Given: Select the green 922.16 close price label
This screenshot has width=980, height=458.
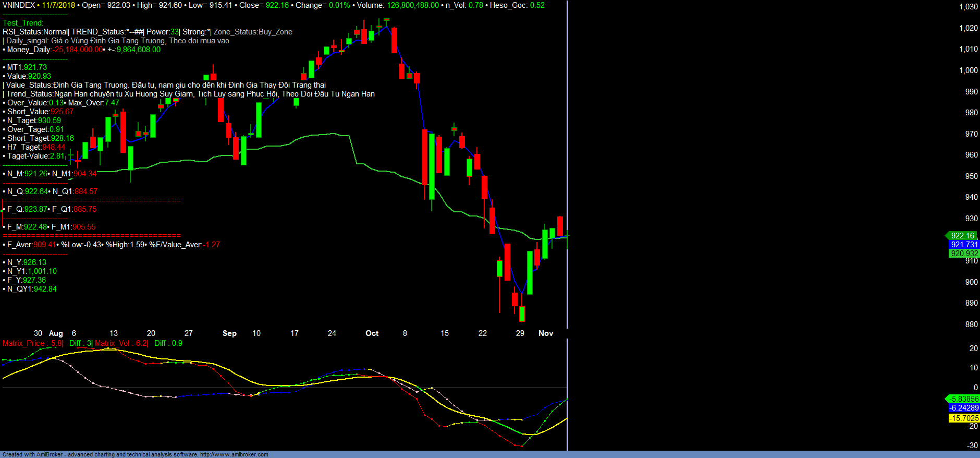Looking at the screenshot, I should (962, 236).
